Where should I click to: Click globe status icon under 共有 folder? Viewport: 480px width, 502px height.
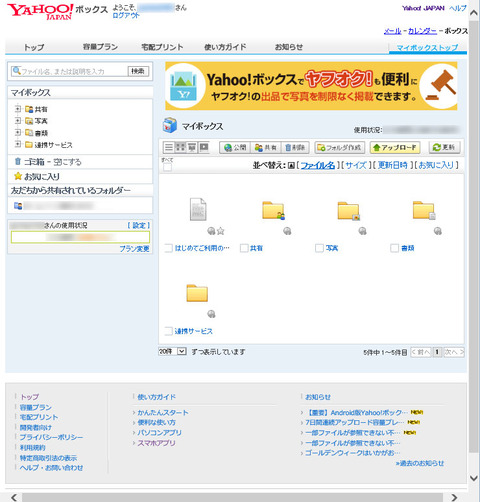point(287,231)
